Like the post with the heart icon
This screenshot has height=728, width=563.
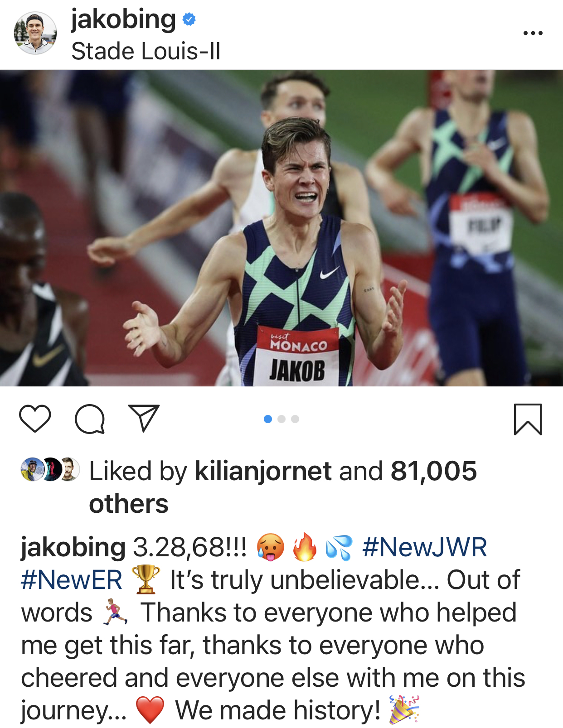[x=35, y=419]
